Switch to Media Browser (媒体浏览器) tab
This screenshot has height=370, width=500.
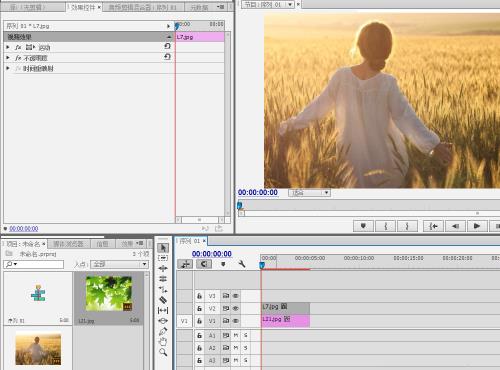click(68, 244)
